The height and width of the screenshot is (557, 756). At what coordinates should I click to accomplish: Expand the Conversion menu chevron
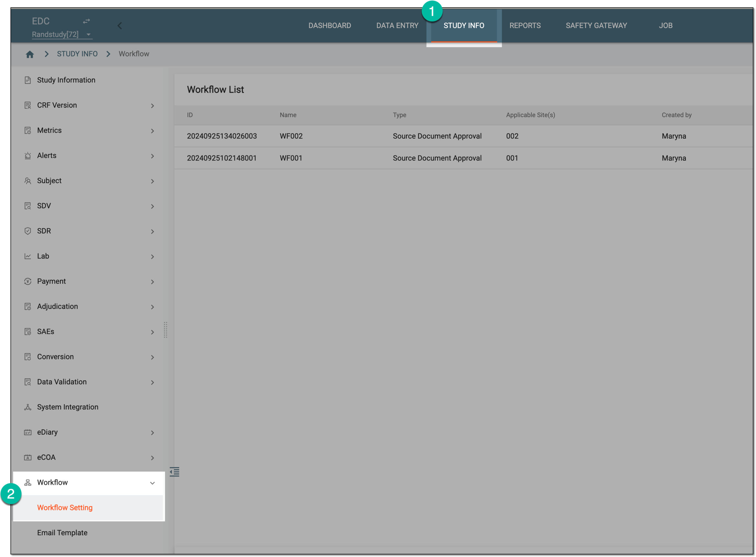tap(152, 357)
